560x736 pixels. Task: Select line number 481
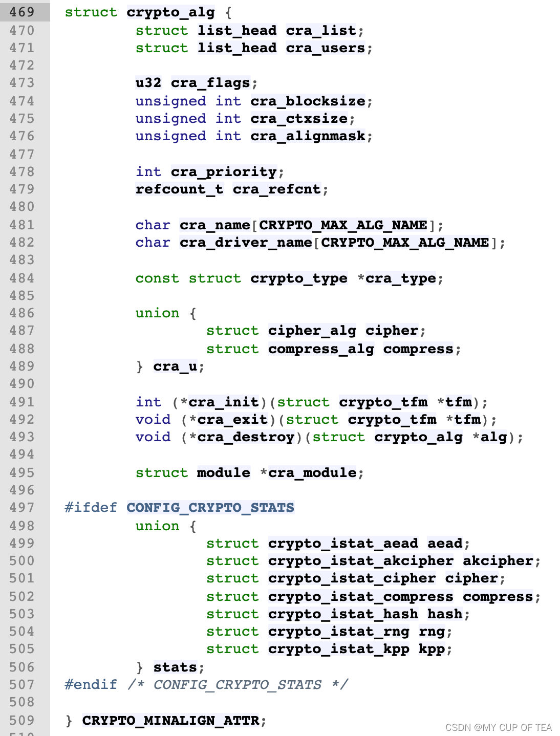[x=22, y=225]
